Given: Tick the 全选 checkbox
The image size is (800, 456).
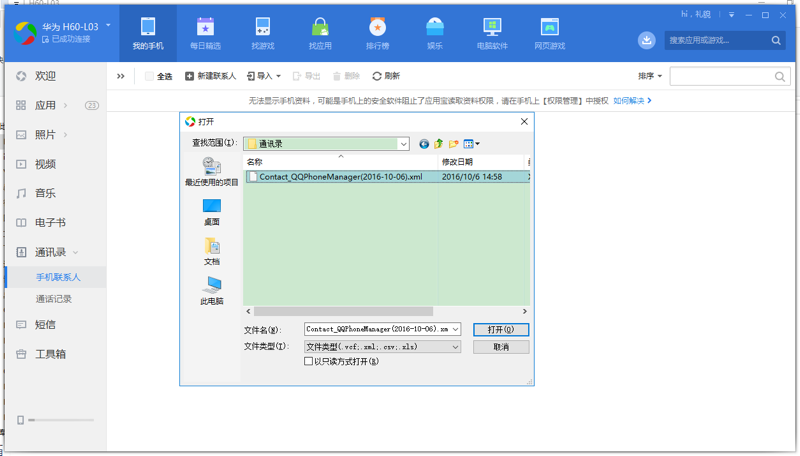Looking at the screenshot, I should point(149,76).
